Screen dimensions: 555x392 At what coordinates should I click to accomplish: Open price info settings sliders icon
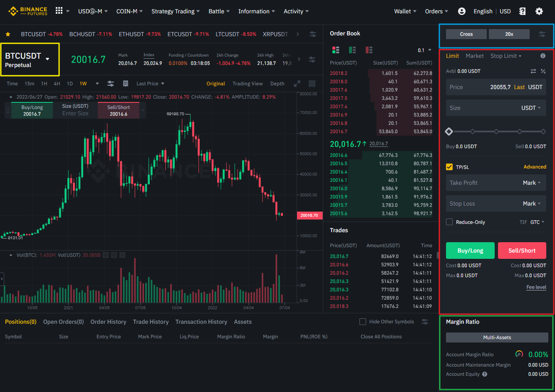coord(312,60)
